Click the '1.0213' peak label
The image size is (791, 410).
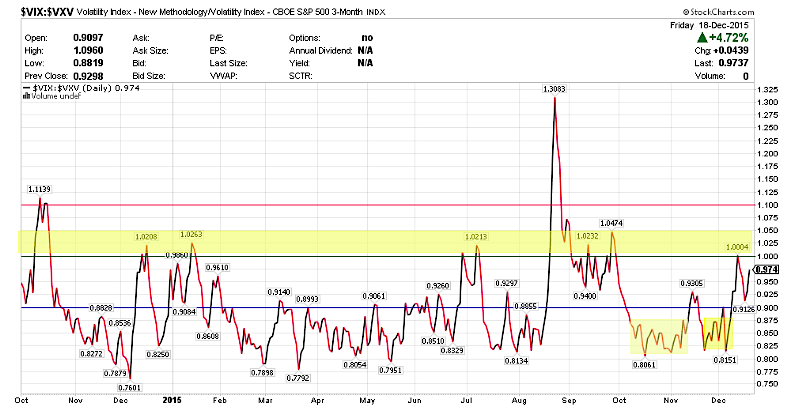(x=476, y=236)
